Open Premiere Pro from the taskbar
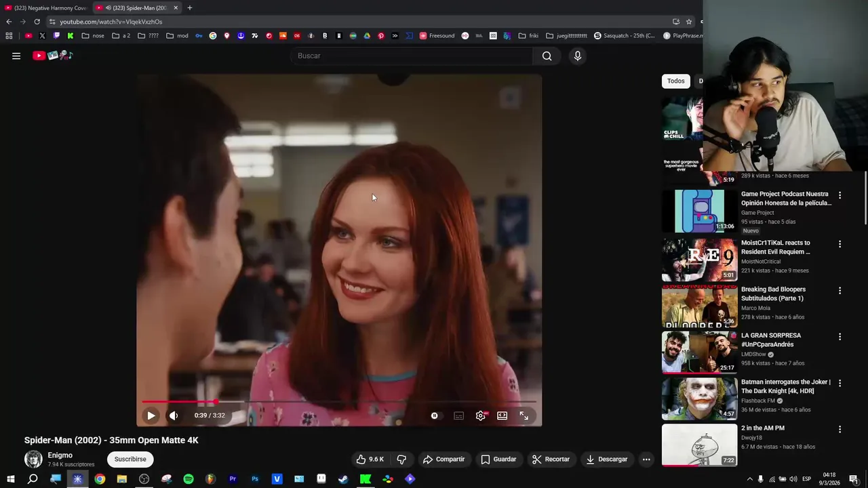The width and height of the screenshot is (868, 488). tap(233, 479)
